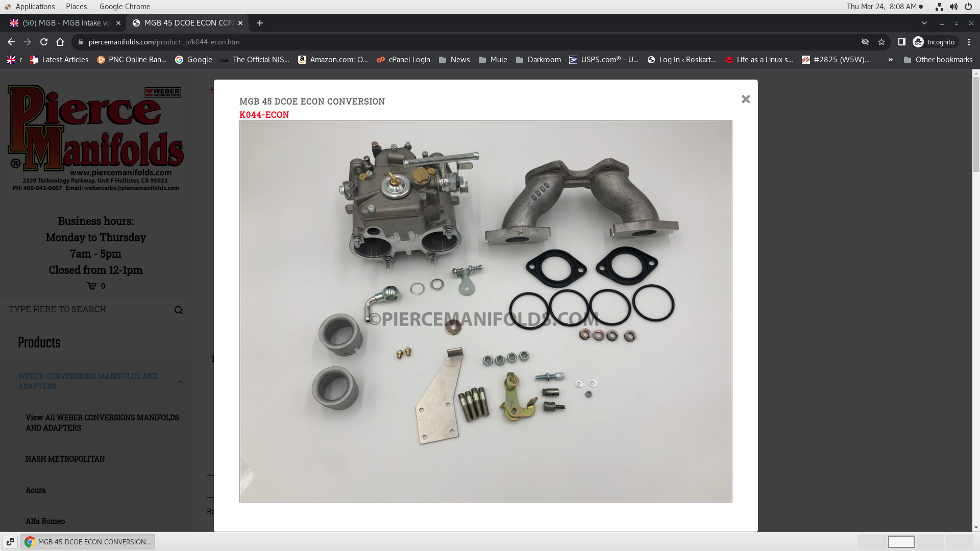Screen dimensions: 980x551
Task: Click the side panel icon
Action: point(901,42)
